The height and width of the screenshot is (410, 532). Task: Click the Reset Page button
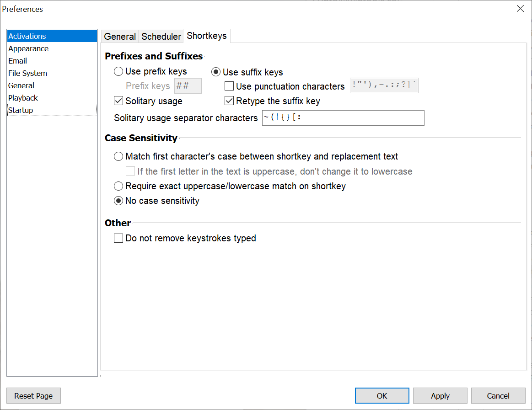pyautogui.click(x=33, y=396)
